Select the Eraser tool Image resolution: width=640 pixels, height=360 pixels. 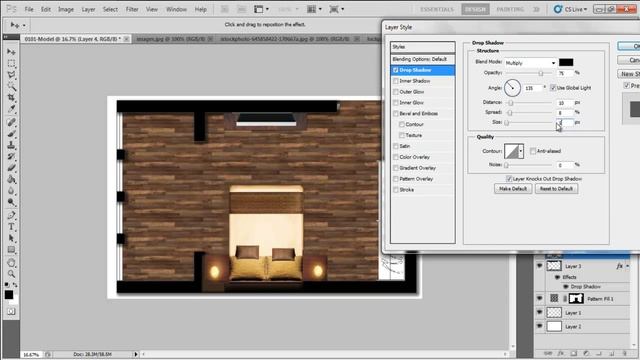[x=11, y=168]
